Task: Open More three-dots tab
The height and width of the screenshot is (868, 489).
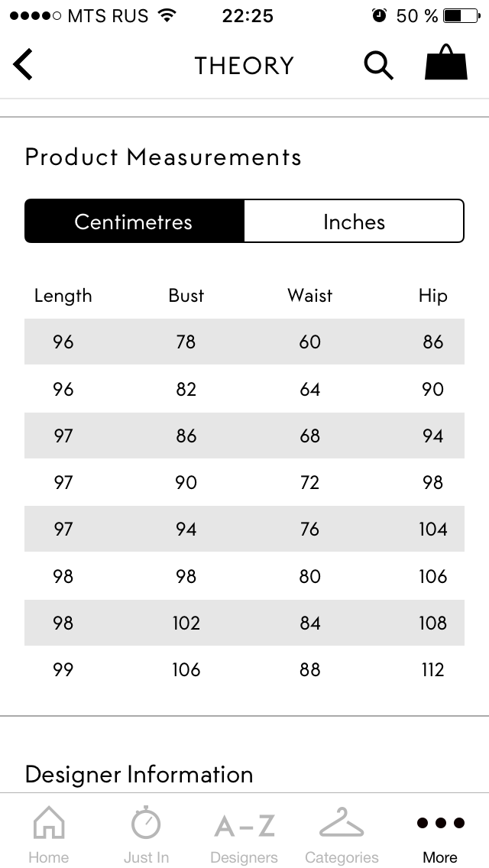Action: click(x=440, y=837)
